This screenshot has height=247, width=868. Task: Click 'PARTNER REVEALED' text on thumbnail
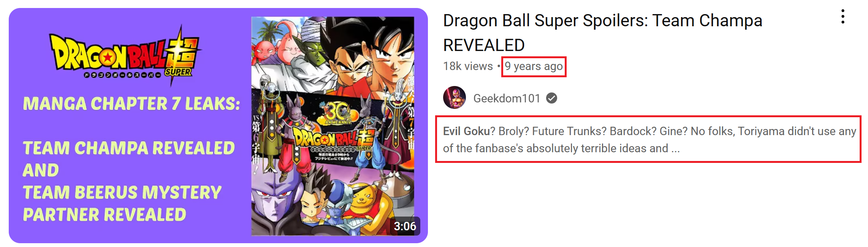(x=105, y=215)
